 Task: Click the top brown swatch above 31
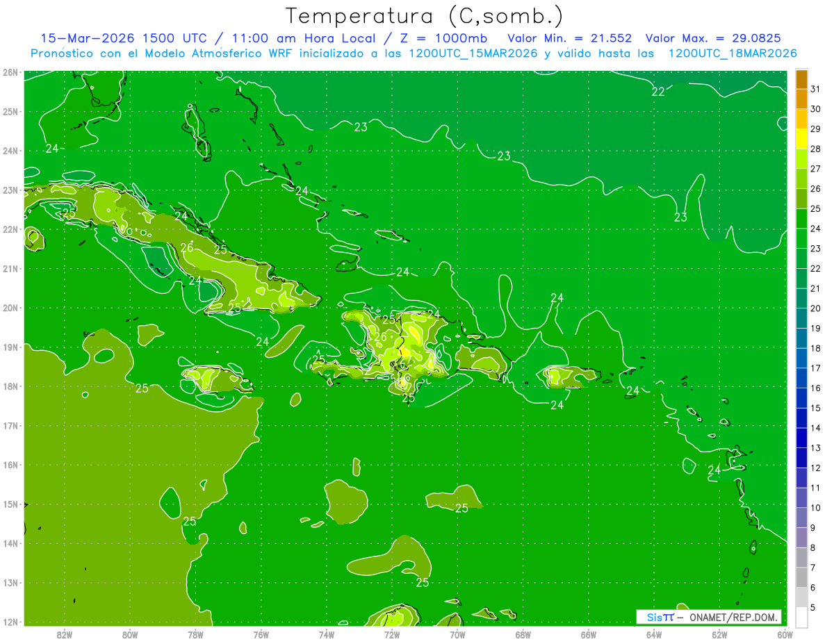pos(801,79)
